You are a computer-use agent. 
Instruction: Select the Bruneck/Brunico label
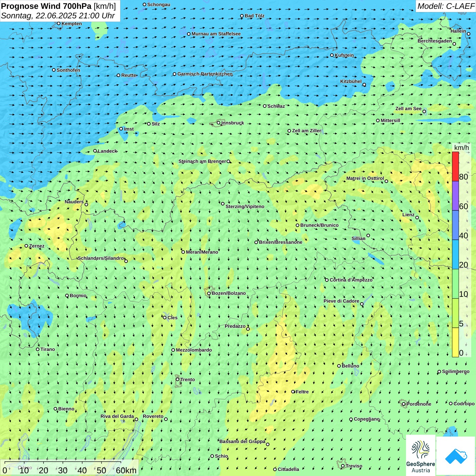(x=319, y=225)
